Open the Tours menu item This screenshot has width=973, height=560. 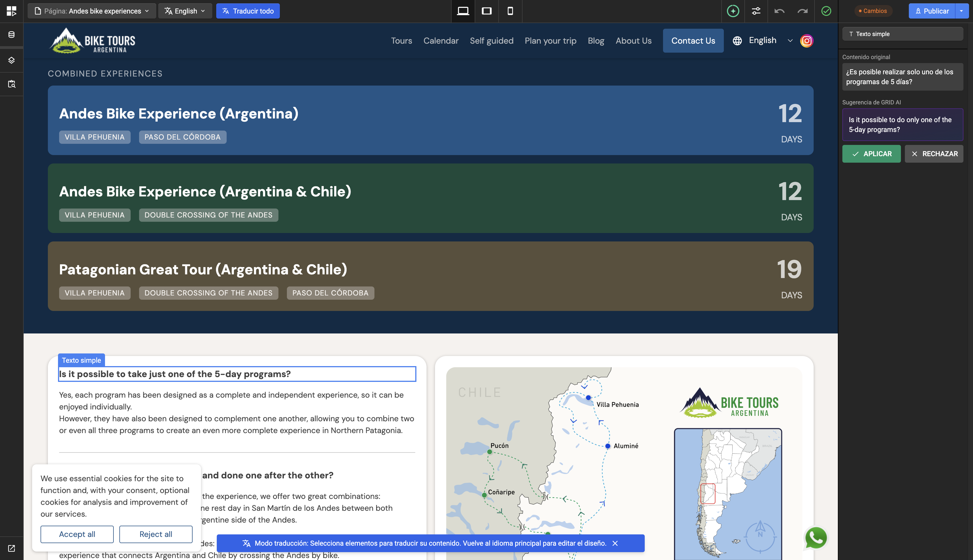pyautogui.click(x=401, y=41)
